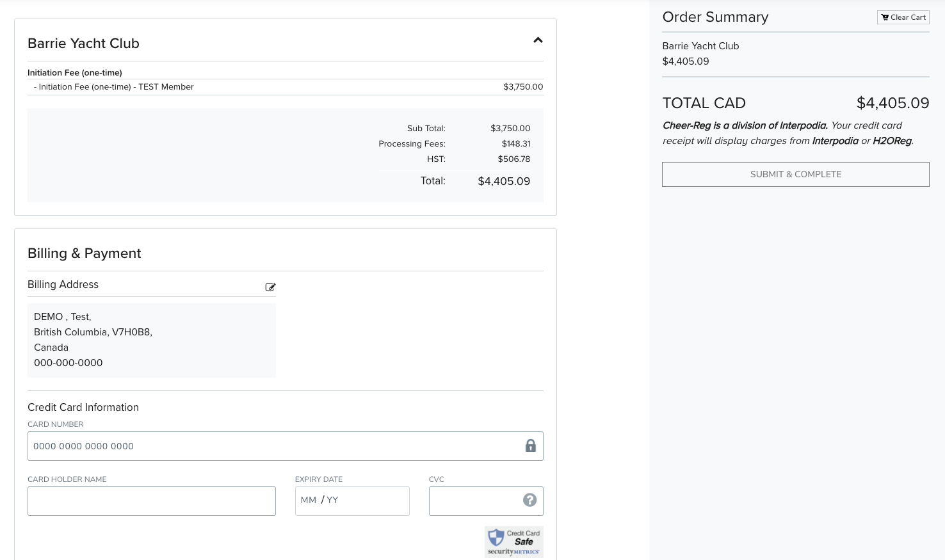Click the Order Summary heading

tap(715, 17)
